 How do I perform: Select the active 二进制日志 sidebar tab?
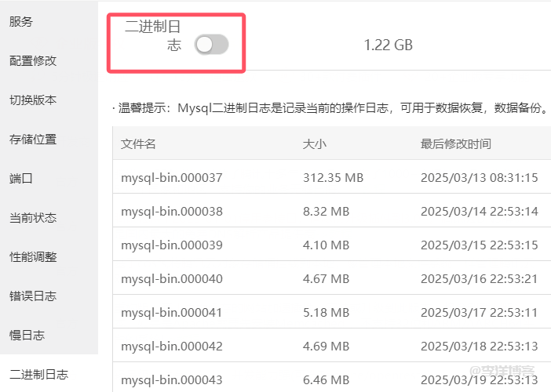38,375
